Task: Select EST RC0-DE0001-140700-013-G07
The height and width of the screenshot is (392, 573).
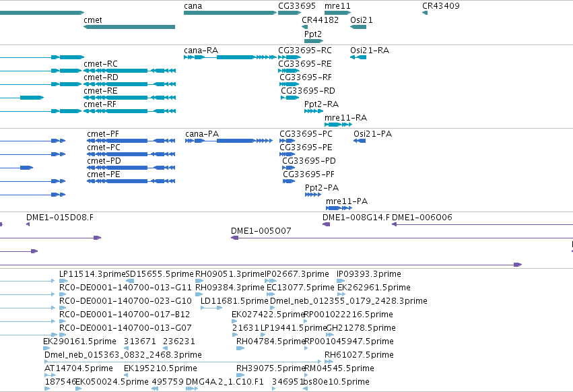Action: 125,328
